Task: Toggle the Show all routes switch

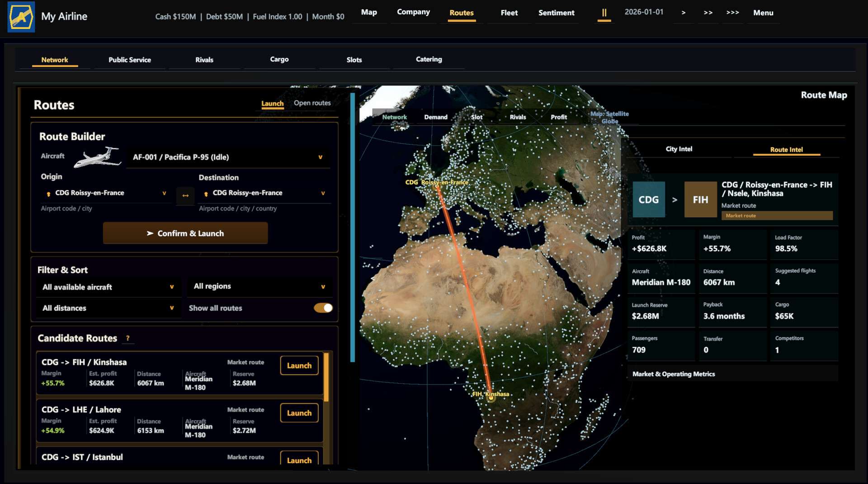Action: coord(323,308)
